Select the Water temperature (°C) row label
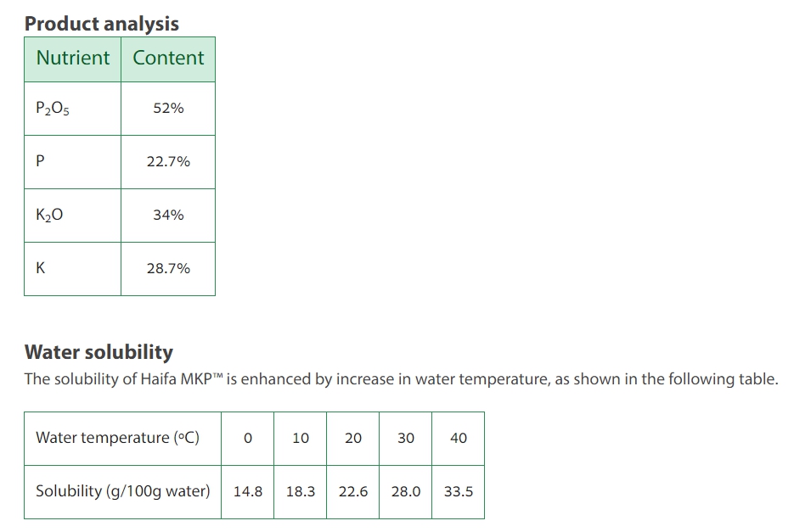This screenshot has height=532, width=794. [x=117, y=438]
